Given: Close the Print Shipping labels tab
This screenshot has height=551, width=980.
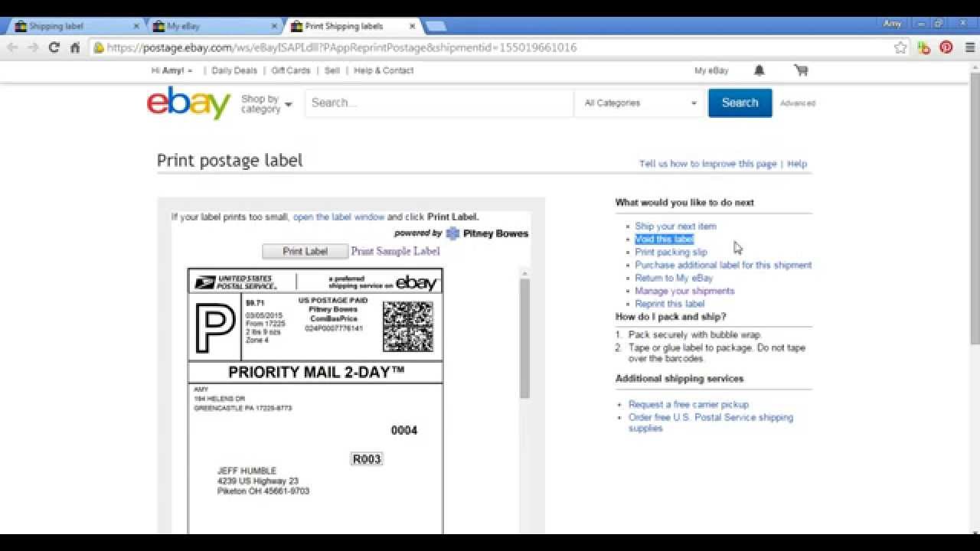Looking at the screenshot, I should pos(412,26).
